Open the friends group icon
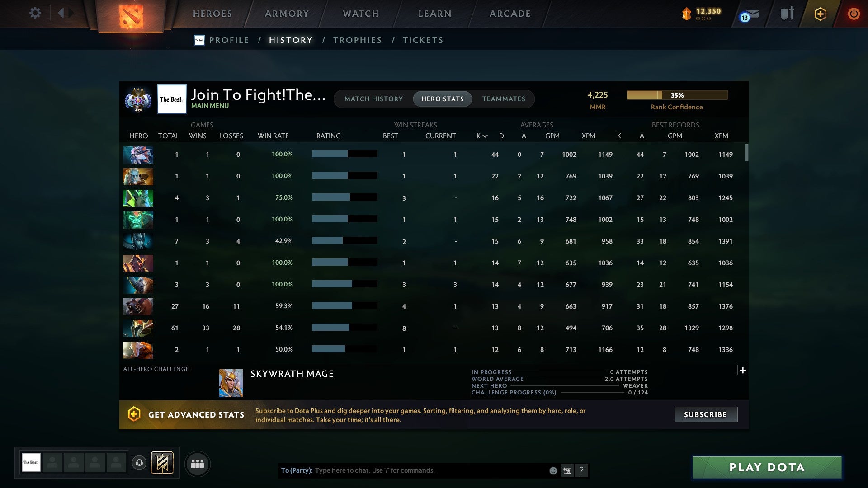Image resolution: width=868 pixels, height=488 pixels. (198, 464)
